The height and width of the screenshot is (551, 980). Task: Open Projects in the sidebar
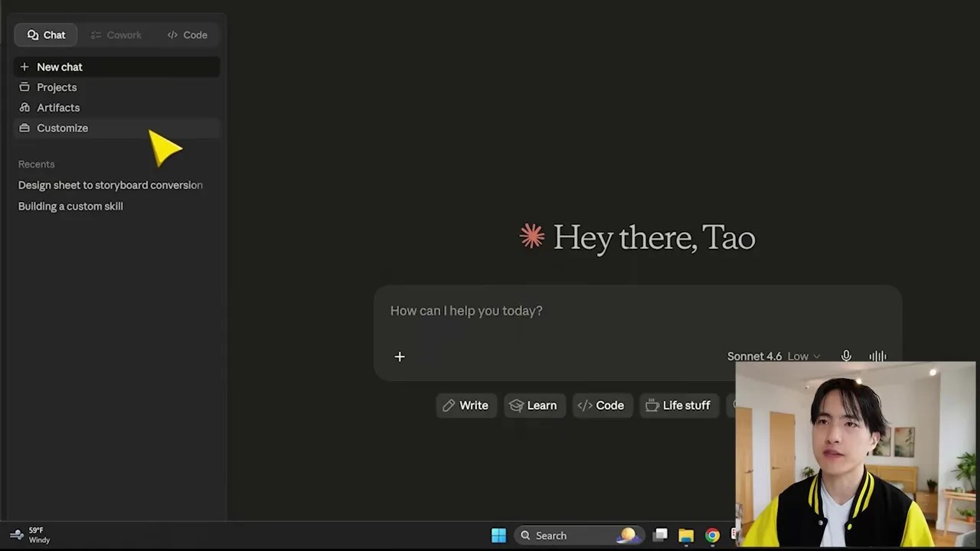click(x=116, y=87)
